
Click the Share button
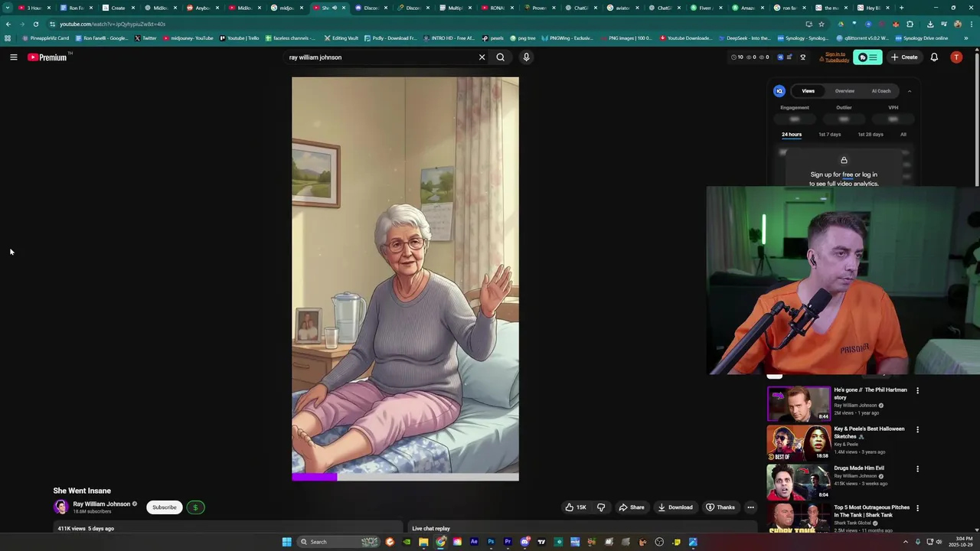tap(631, 507)
